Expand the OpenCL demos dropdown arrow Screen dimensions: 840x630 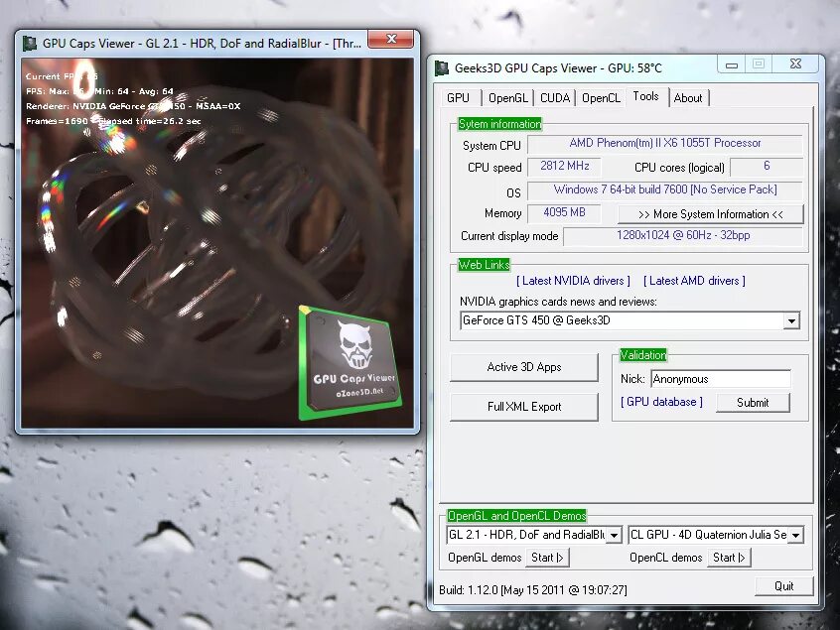tap(796, 535)
